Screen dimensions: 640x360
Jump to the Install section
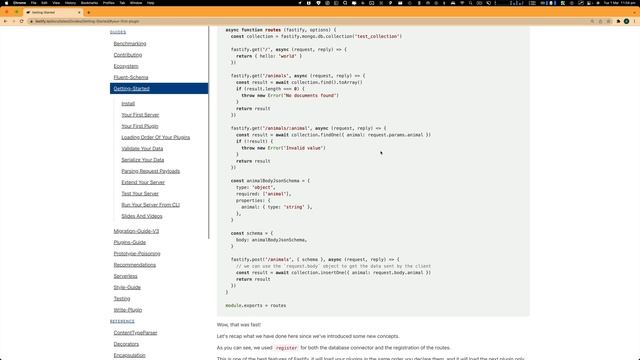[x=128, y=104]
